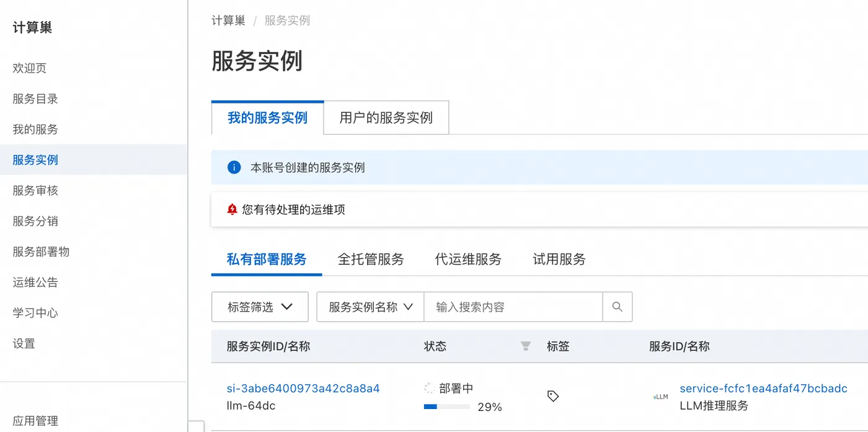This screenshot has height=432, width=868.
Task: Open service-fcfc1ea4afaf47bcbadc link
Action: coord(763,389)
